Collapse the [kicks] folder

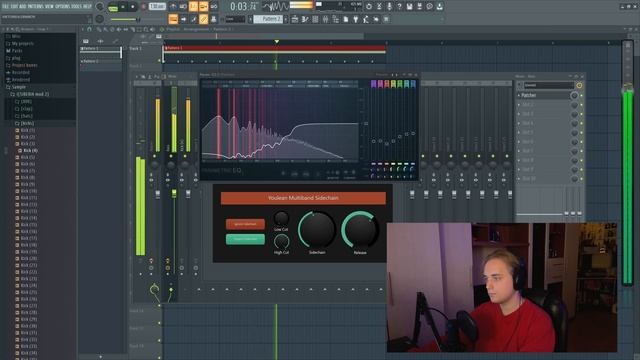click(24, 123)
